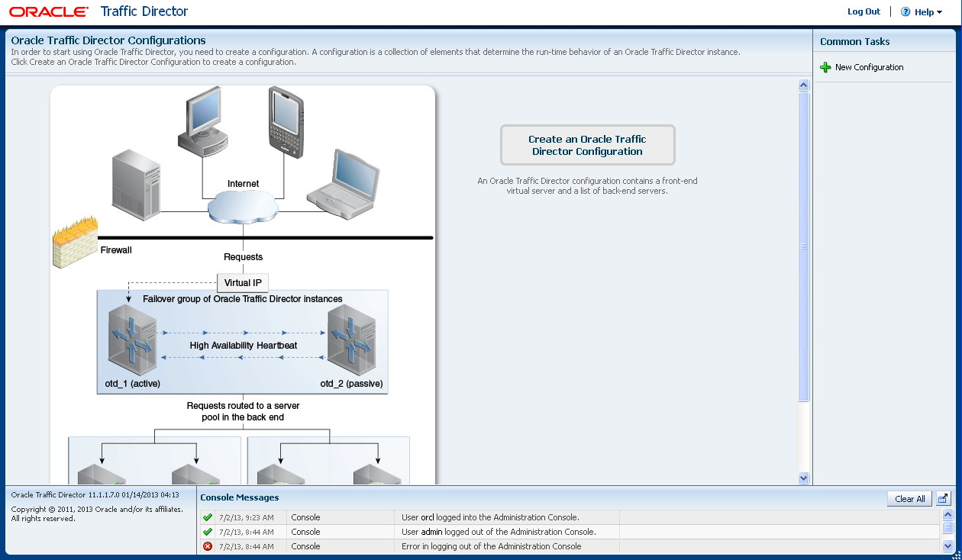
Task: Click the Virtual IP box in diagram
Action: tap(243, 283)
